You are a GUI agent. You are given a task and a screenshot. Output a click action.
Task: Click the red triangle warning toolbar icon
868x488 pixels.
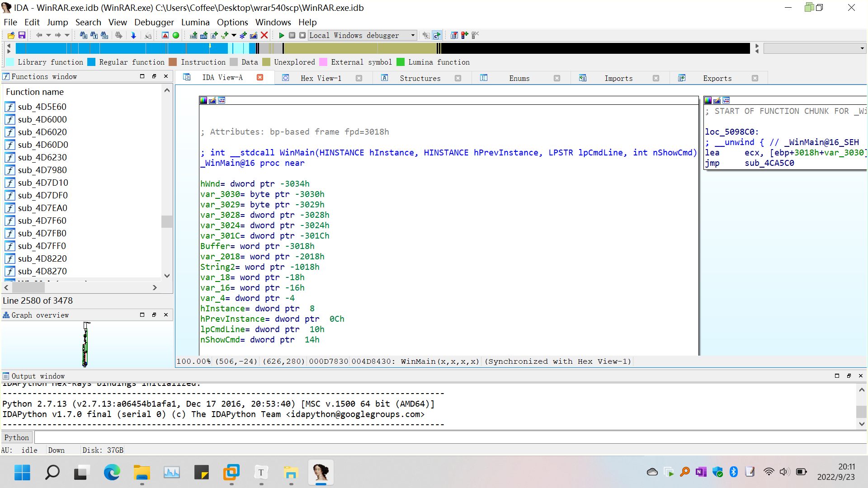tap(165, 35)
